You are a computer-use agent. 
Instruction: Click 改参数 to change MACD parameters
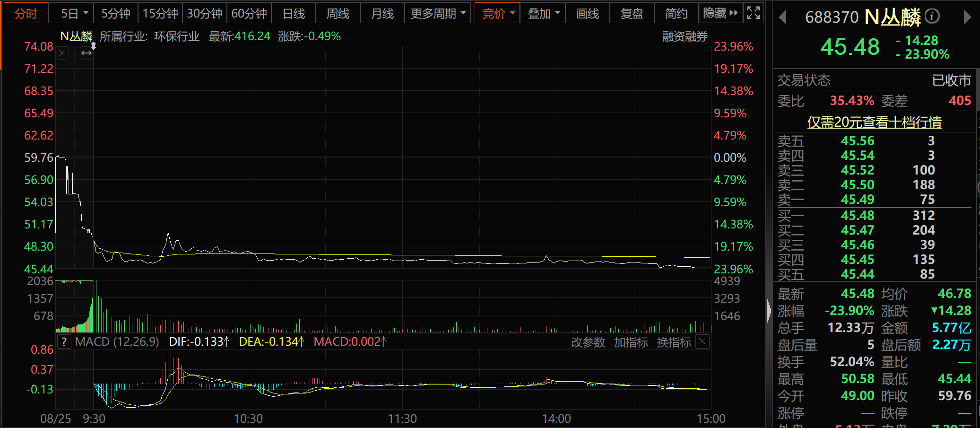pyautogui.click(x=588, y=342)
